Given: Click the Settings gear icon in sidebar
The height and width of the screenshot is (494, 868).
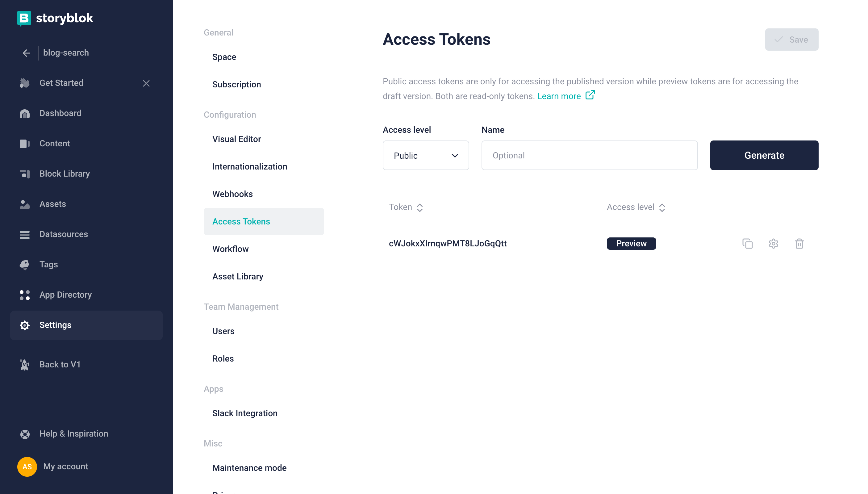Looking at the screenshot, I should (25, 325).
